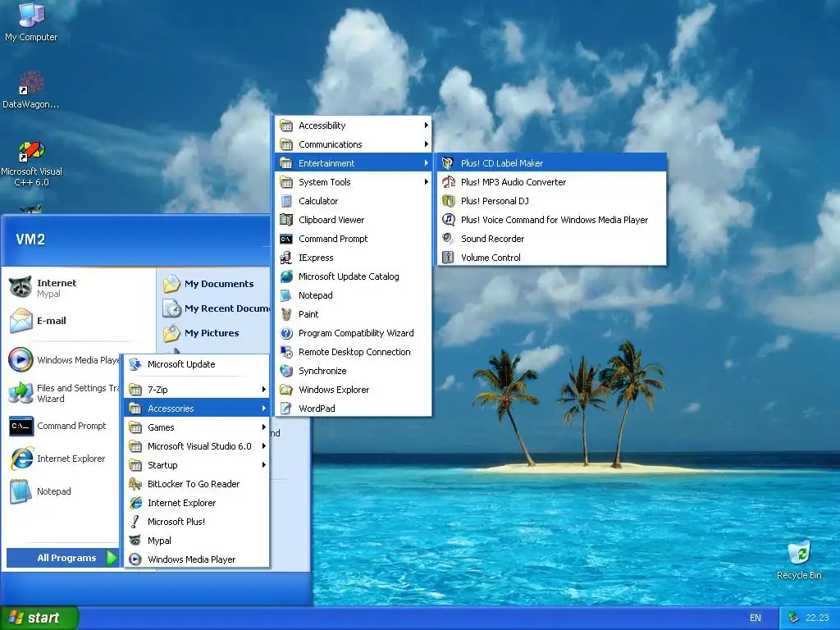Start Plus! Voice Command for Windows Media Player
Image resolution: width=840 pixels, height=630 pixels.
coord(552,220)
